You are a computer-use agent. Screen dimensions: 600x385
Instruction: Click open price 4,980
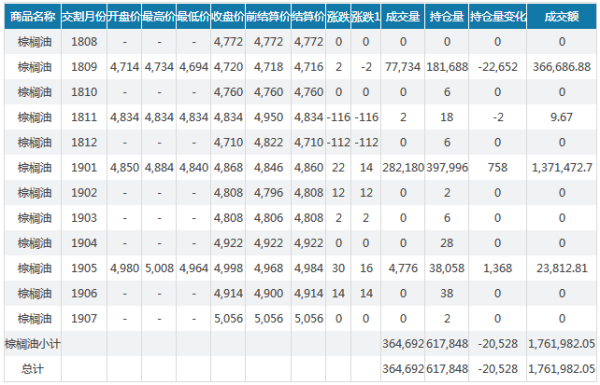tap(124, 268)
